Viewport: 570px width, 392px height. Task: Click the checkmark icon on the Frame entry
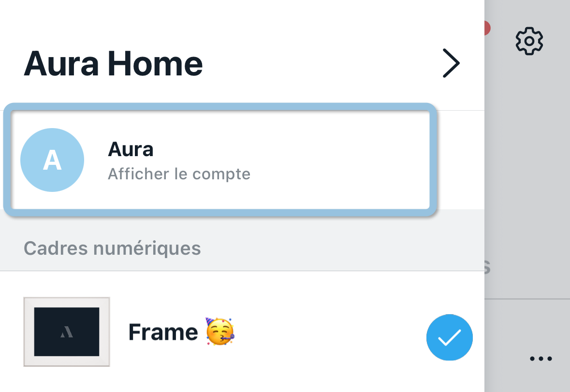[x=449, y=337]
